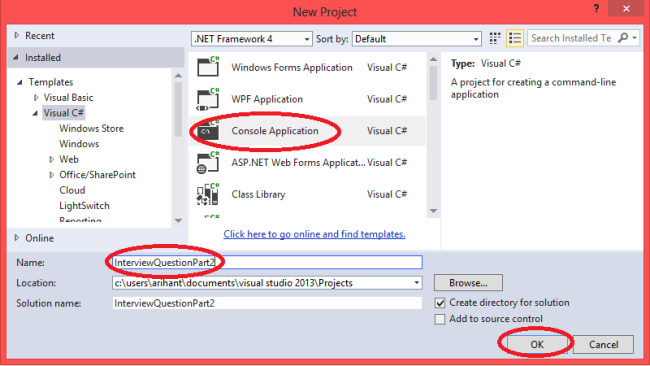Select the Office/SharePoint tree item

tap(97, 175)
